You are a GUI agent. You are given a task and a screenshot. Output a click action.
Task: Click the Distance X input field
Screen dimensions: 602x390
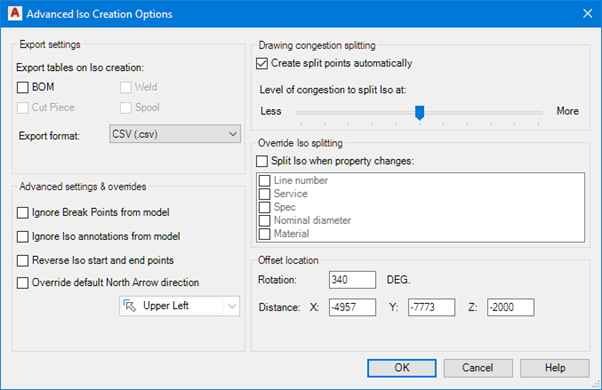352,307
